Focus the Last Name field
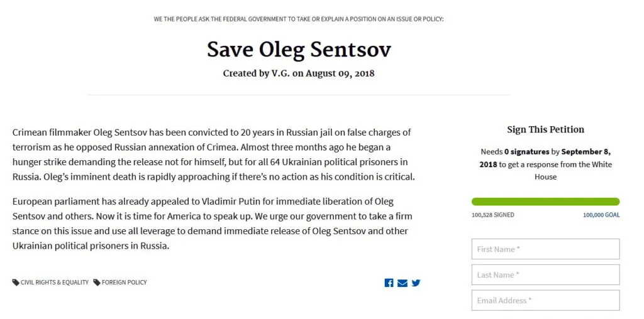The height and width of the screenshot is (319, 644). pyautogui.click(x=545, y=274)
